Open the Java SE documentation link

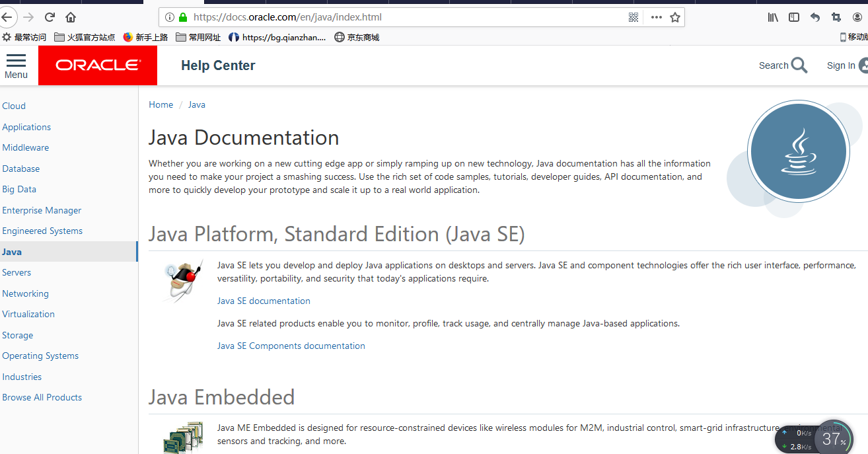[x=264, y=301]
